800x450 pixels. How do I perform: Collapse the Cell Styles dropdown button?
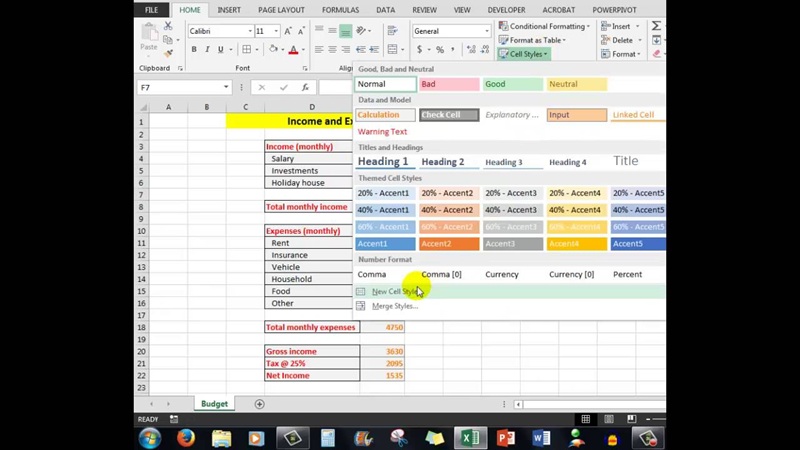[x=523, y=54]
